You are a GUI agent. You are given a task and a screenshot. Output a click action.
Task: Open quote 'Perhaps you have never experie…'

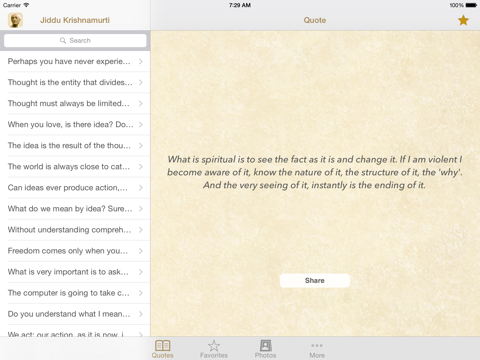[x=75, y=61]
